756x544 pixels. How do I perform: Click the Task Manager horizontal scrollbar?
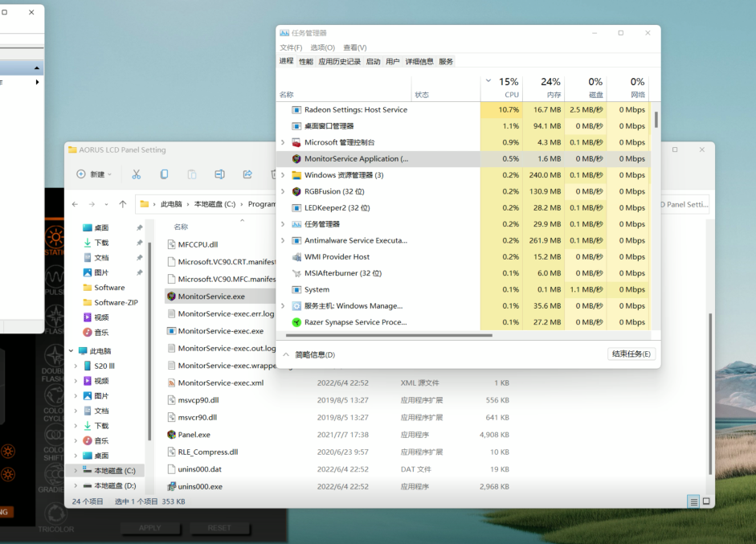pos(386,335)
